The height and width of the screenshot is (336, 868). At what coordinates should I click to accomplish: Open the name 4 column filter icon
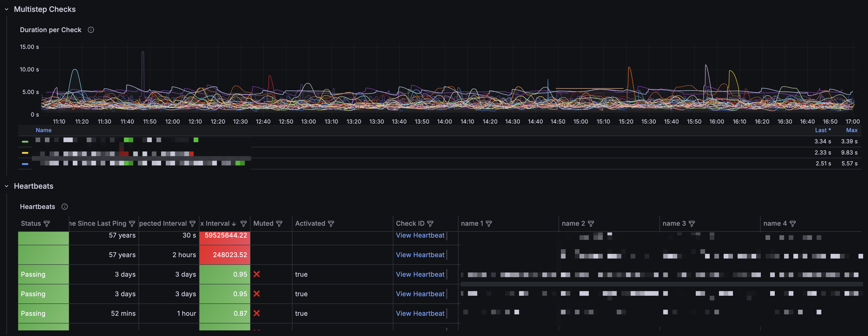click(793, 224)
